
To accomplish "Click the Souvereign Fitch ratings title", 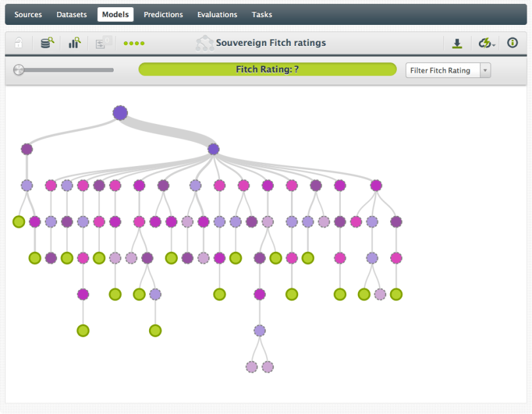I will click(271, 43).
